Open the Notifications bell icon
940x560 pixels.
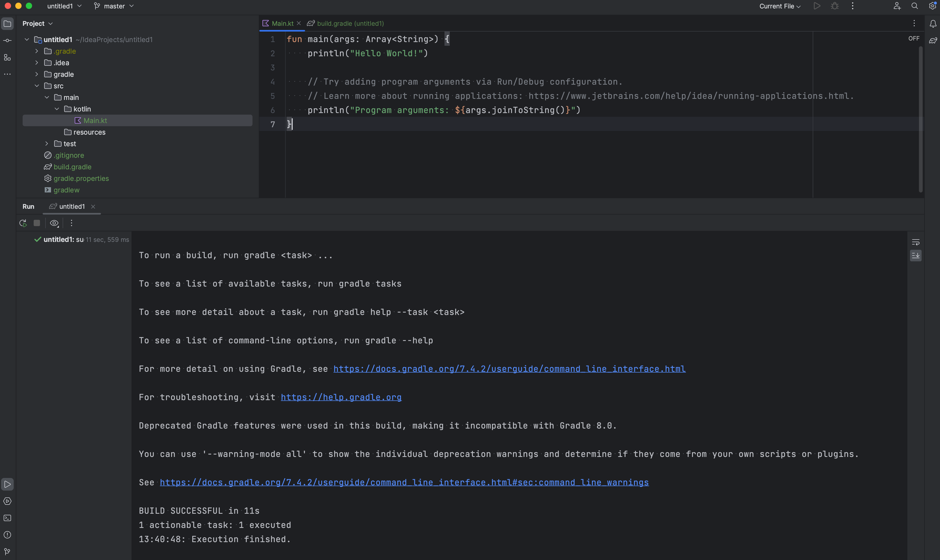(933, 24)
